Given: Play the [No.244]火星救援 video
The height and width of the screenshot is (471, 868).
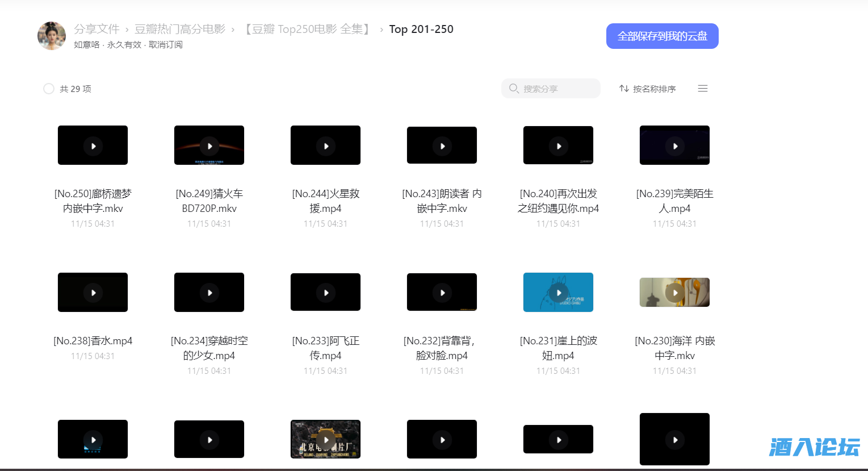Looking at the screenshot, I should point(325,145).
